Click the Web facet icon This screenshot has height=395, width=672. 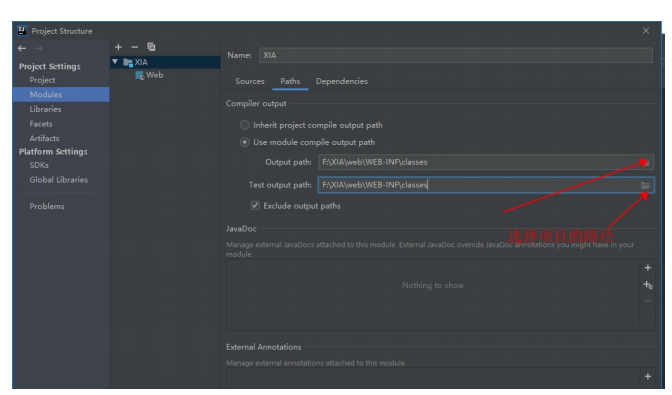[140, 76]
